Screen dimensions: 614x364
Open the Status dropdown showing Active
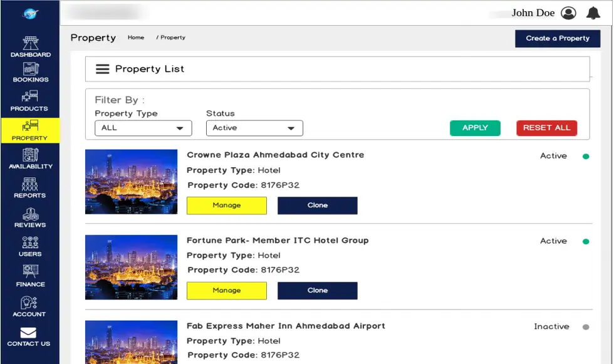254,128
